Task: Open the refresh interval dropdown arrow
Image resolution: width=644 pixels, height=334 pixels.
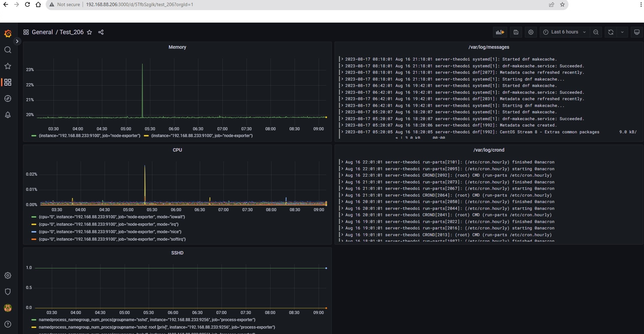Action: 622,32
